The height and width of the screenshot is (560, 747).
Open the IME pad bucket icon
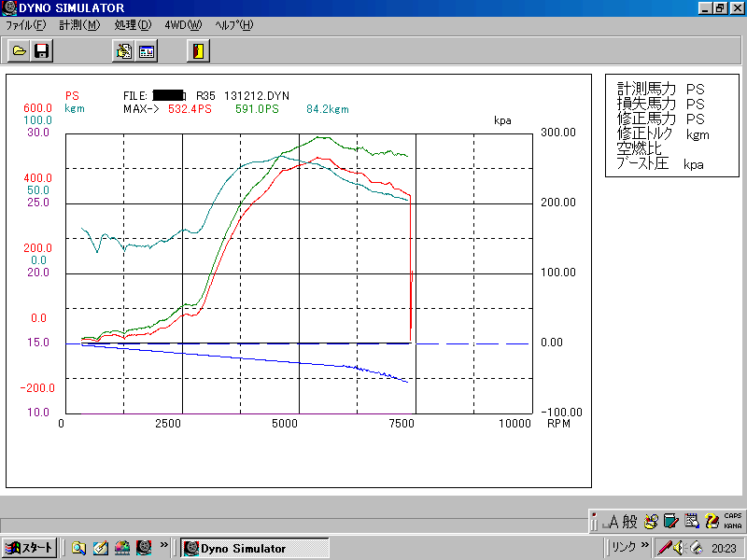pos(650,521)
